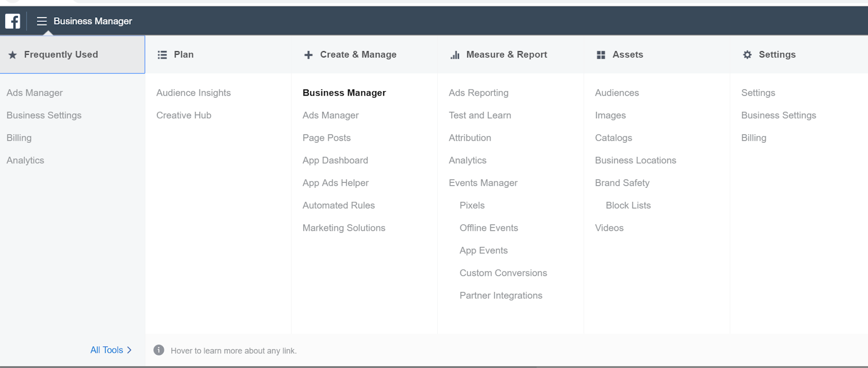Open Brand Safety
The height and width of the screenshot is (368, 868).
click(622, 183)
